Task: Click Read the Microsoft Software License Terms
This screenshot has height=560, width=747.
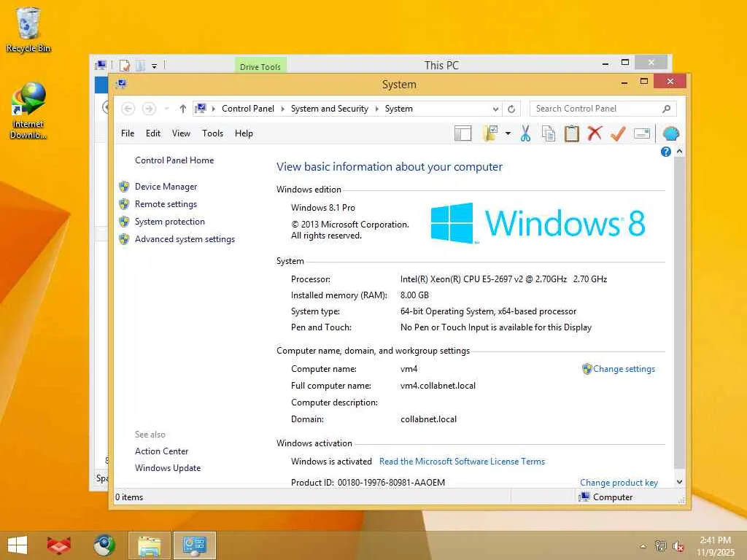Action: 462,462
